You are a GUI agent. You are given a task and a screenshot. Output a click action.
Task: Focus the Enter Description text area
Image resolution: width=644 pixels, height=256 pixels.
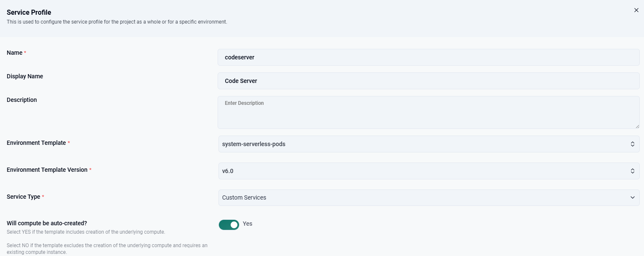(x=428, y=112)
